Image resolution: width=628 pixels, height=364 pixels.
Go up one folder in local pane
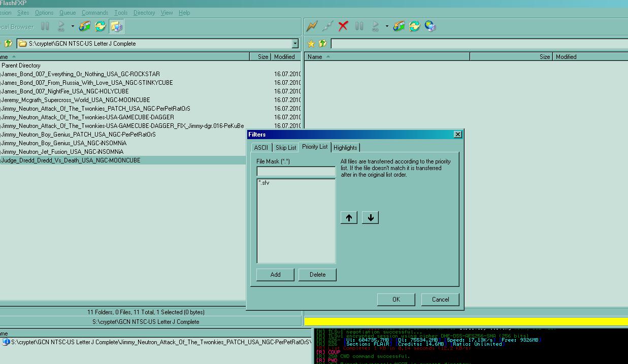click(8, 44)
